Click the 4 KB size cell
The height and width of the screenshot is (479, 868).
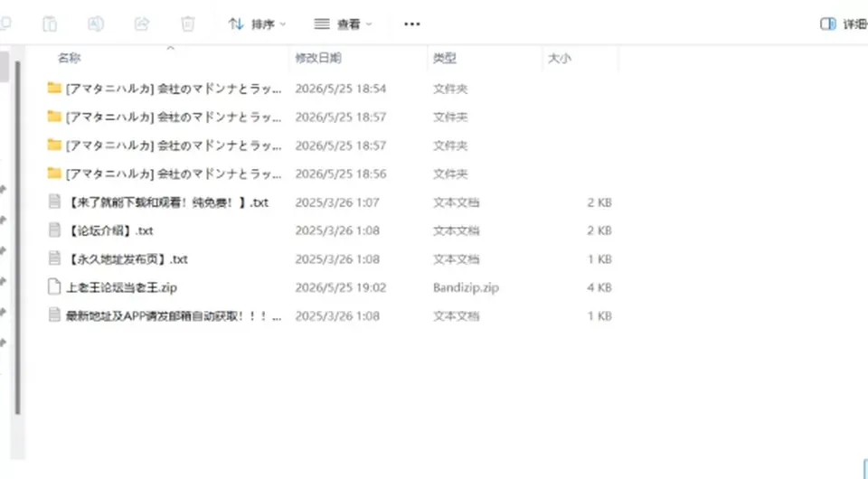pos(599,287)
